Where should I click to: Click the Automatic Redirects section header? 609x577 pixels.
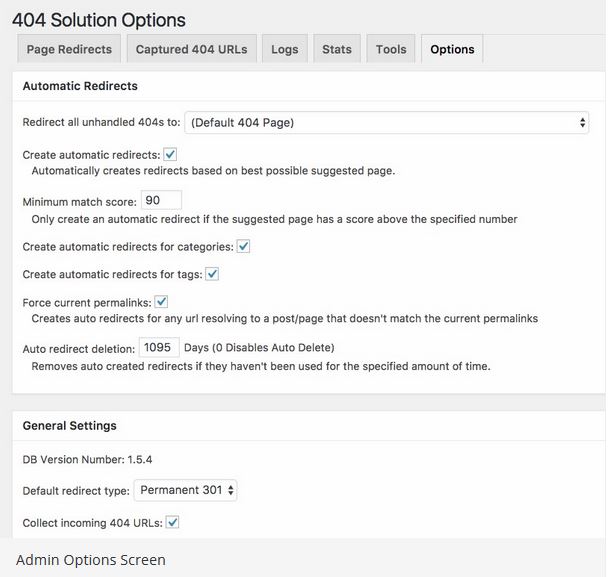pyautogui.click(x=80, y=86)
